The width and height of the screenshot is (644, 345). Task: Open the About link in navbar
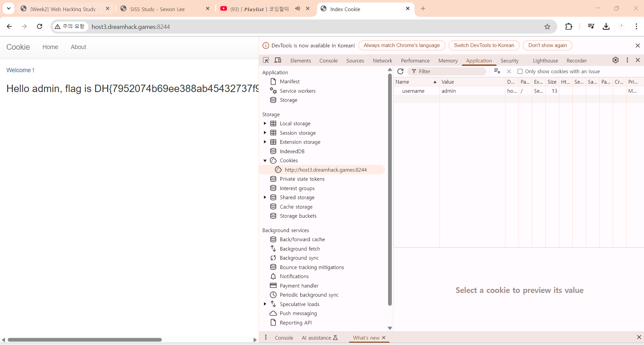[x=78, y=47]
